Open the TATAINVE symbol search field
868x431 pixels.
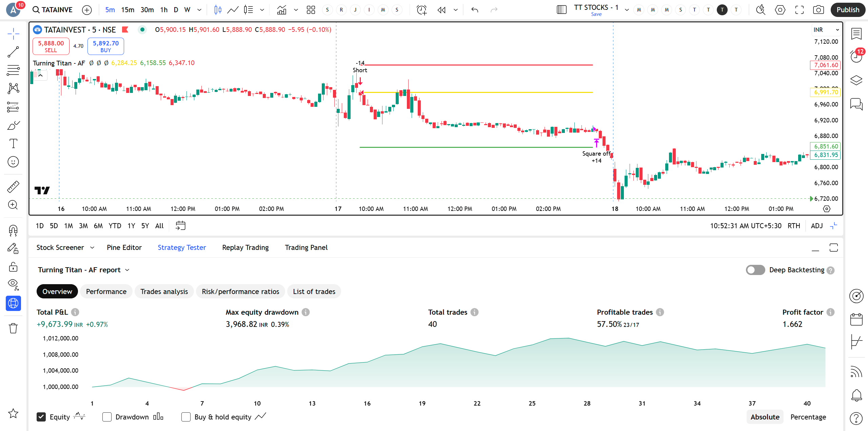[x=53, y=10]
